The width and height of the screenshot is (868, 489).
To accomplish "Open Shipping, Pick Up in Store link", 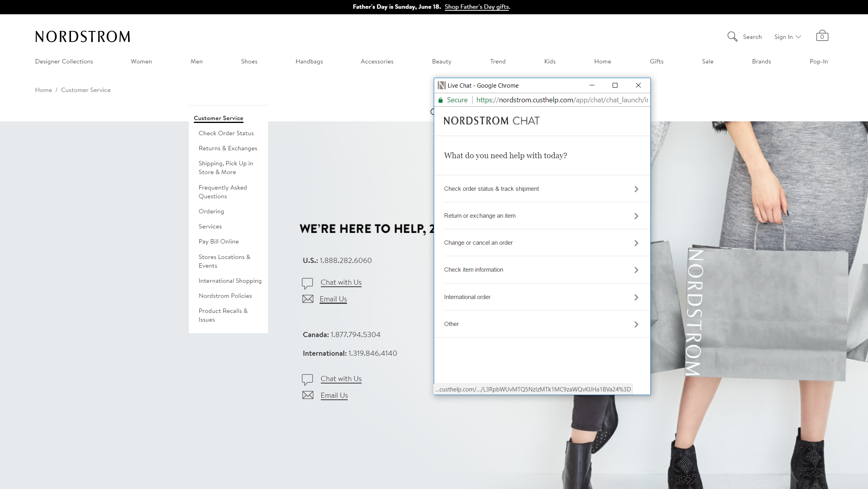I will tap(226, 168).
